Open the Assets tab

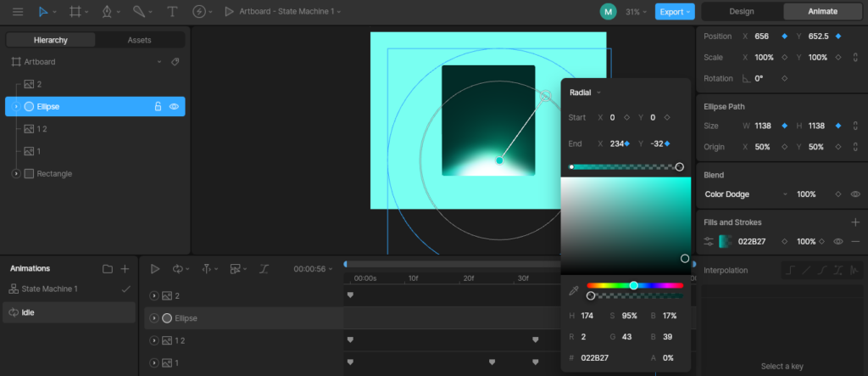pos(140,40)
